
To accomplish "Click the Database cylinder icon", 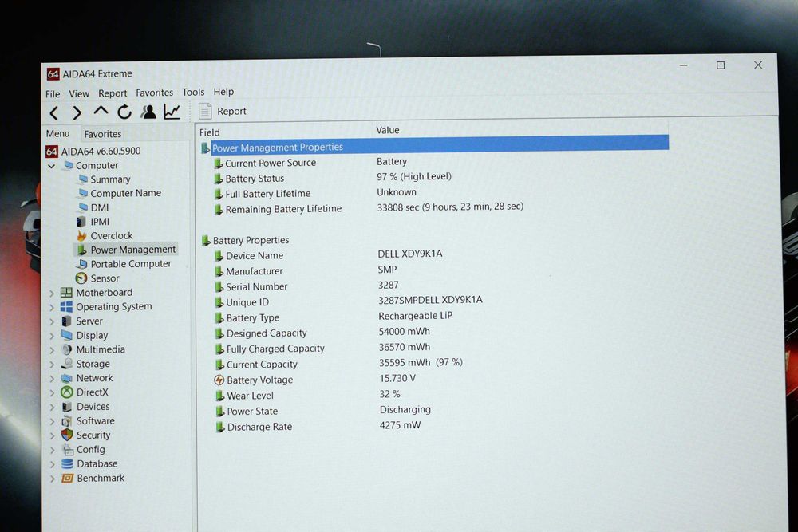I will (67, 464).
